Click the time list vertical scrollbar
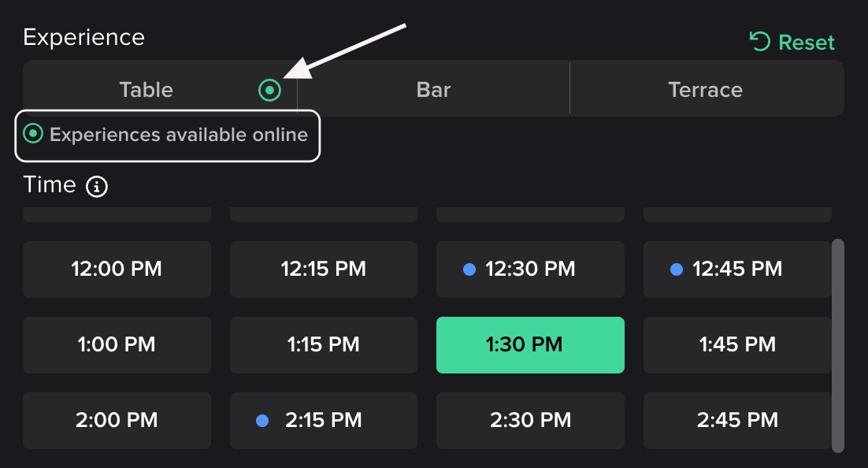The width and height of the screenshot is (868, 468). coord(838,345)
